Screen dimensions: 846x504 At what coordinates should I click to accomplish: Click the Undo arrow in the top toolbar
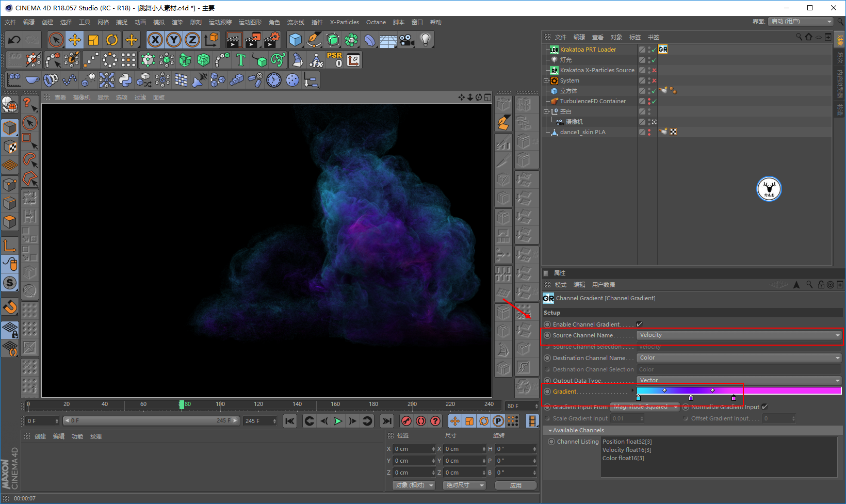coord(14,40)
